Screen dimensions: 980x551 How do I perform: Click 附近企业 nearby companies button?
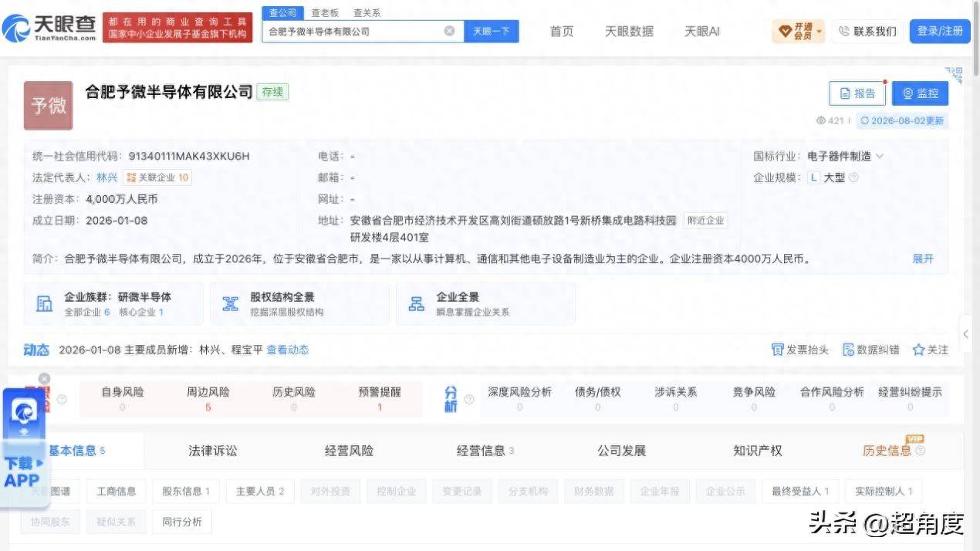tap(705, 221)
